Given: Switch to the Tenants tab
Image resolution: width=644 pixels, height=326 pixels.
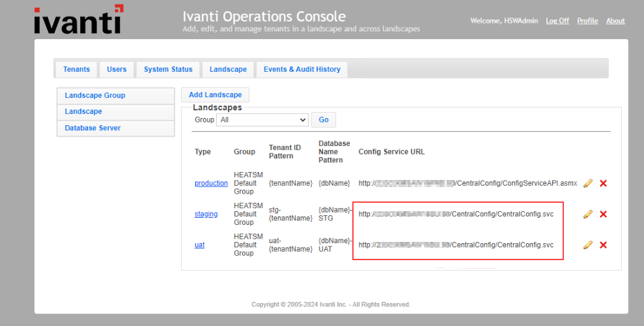Looking at the screenshot, I should (x=77, y=69).
